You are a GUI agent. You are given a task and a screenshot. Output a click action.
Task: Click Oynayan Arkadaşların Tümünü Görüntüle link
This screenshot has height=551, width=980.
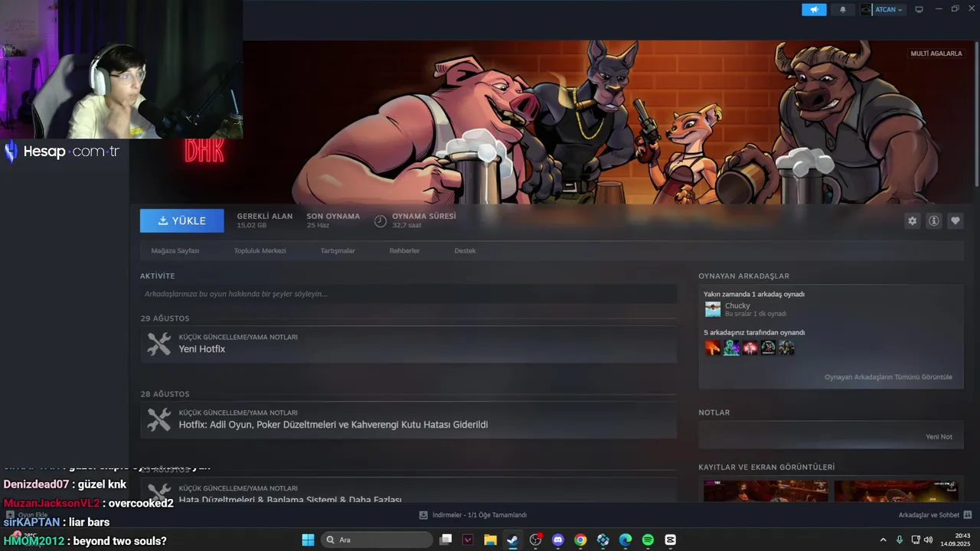point(888,377)
